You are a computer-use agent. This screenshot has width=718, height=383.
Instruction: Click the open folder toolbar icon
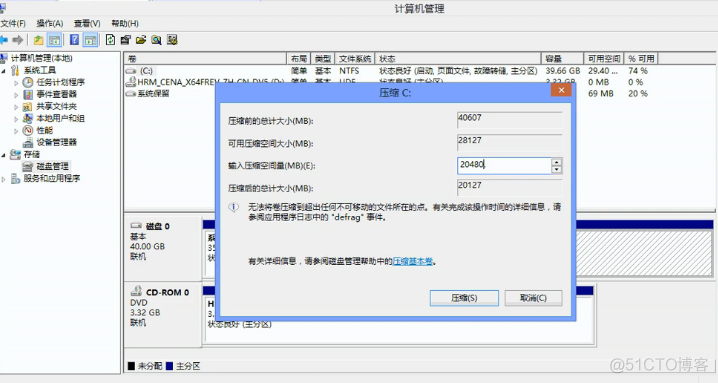point(141,40)
